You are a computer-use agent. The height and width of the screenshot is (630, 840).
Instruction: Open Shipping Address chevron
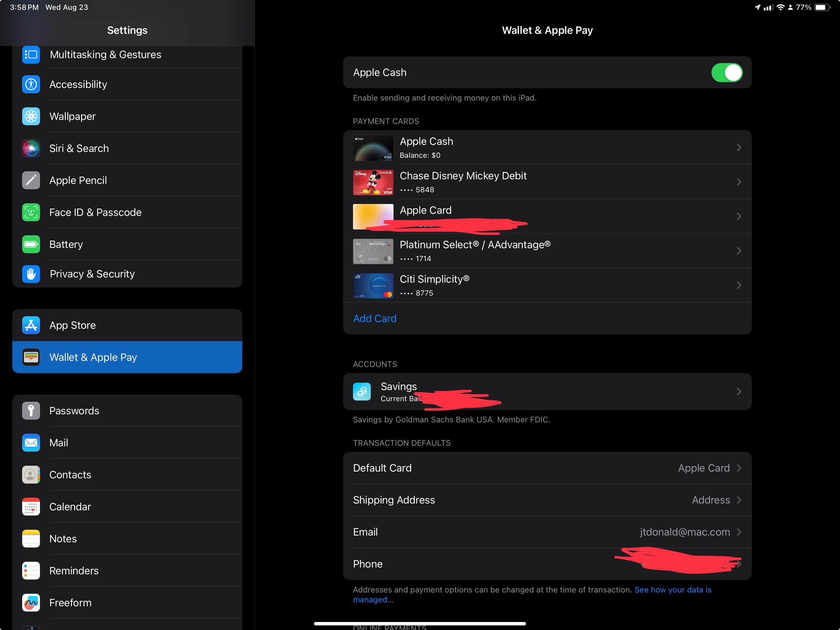739,500
